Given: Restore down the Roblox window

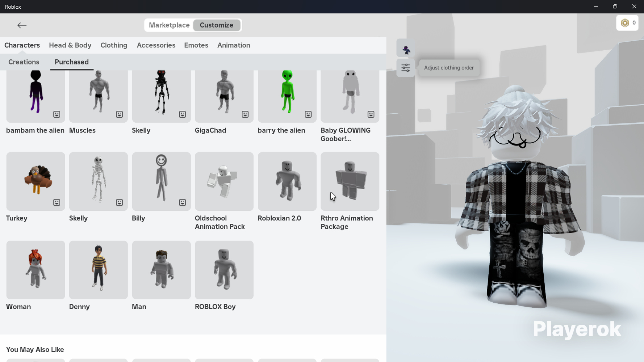Looking at the screenshot, I should click(615, 7).
